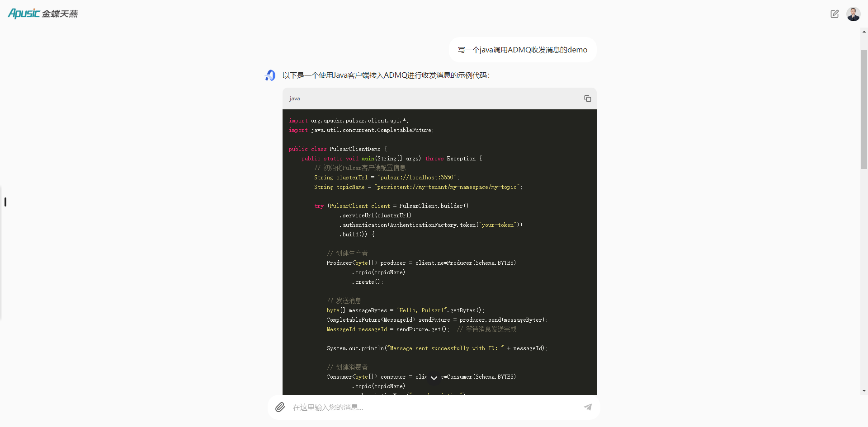Click the java language label
Image resolution: width=868 pixels, height=427 pixels.
[295, 99]
